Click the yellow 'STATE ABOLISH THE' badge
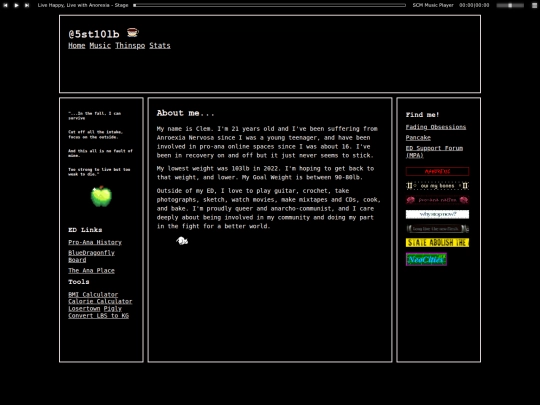The height and width of the screenshot is (405, 540). 437,242
